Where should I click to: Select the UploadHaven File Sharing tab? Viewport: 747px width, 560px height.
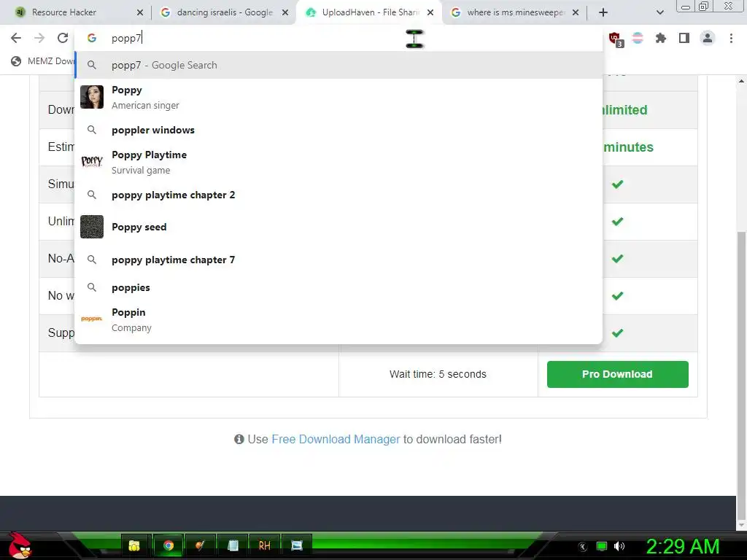point(369,12)
